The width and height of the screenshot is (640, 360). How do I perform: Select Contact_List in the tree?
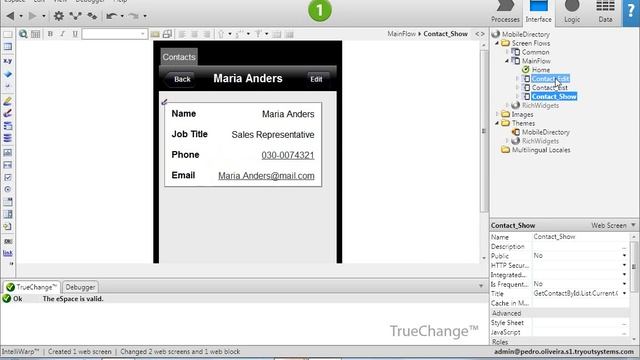(x=549, y=88)
